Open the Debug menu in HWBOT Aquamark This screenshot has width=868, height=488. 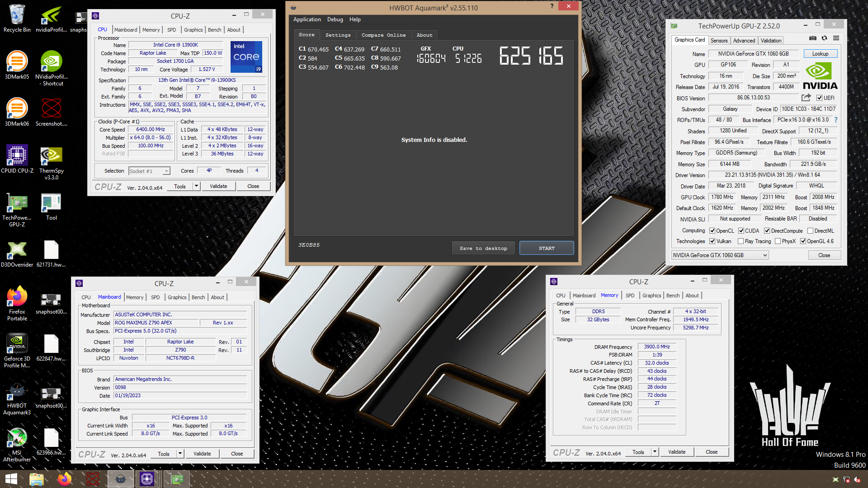(335, 19)
